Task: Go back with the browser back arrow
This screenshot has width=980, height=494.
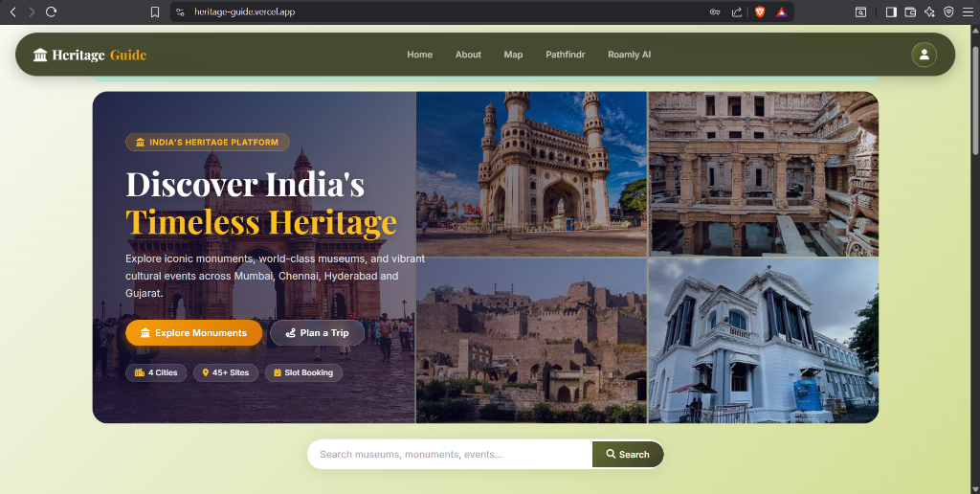Action: 13,11
